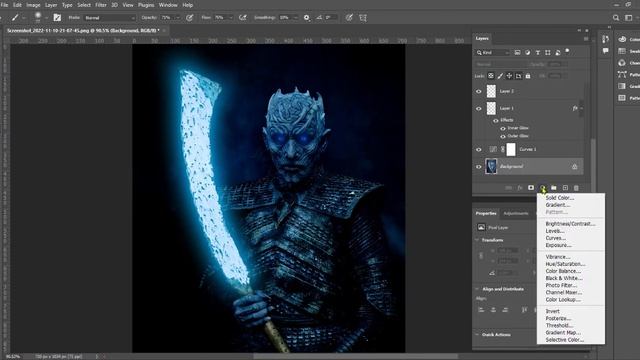This screenshot has height=360, width=640.
Task: Open the Smoothing value dropdown arrow
Action: [296, 18]
